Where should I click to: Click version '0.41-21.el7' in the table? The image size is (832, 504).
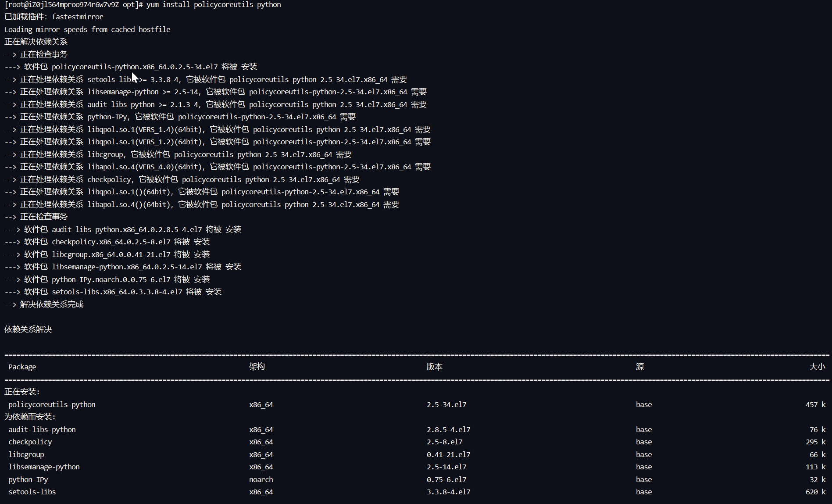coord(448,454)
